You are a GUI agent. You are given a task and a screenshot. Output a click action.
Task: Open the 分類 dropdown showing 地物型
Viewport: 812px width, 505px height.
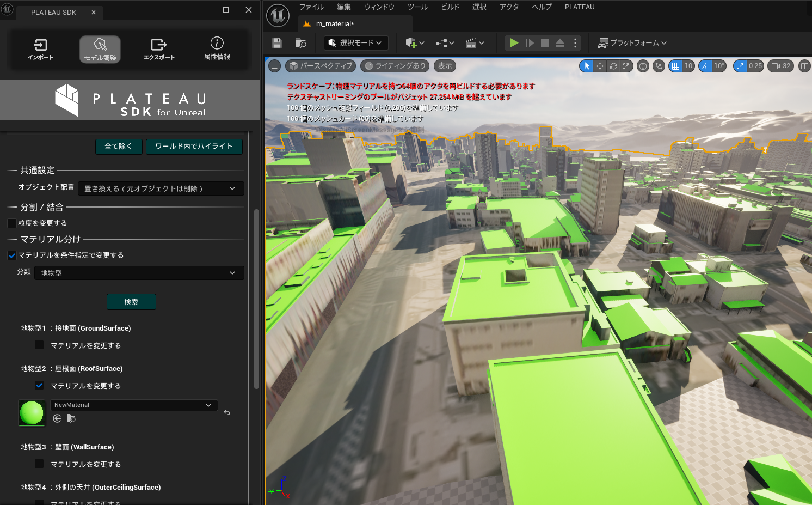tap(139, 272)
